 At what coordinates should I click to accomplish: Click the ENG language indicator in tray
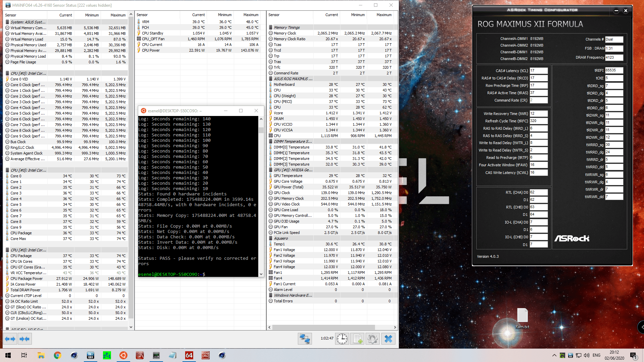tap(596, 355)
